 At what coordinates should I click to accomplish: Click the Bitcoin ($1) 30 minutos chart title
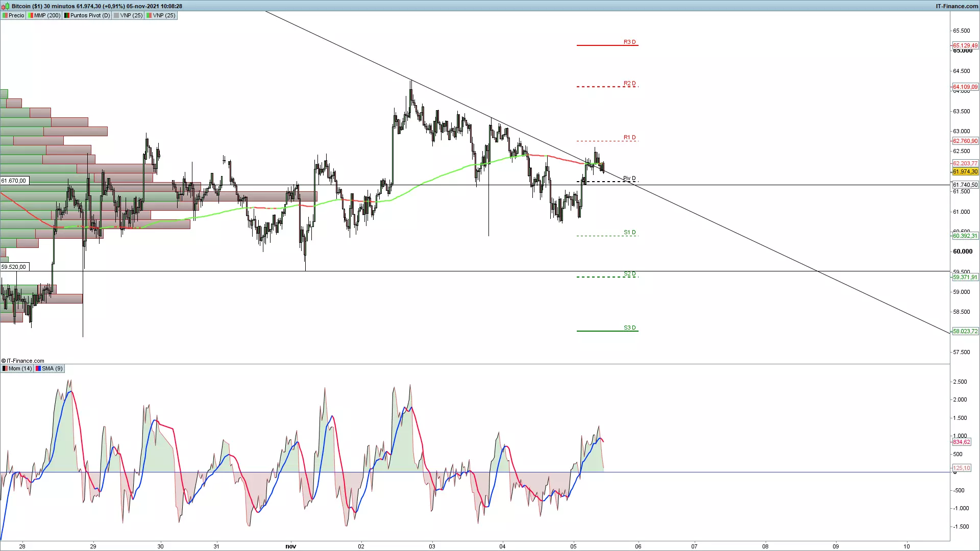coord(97,6)
